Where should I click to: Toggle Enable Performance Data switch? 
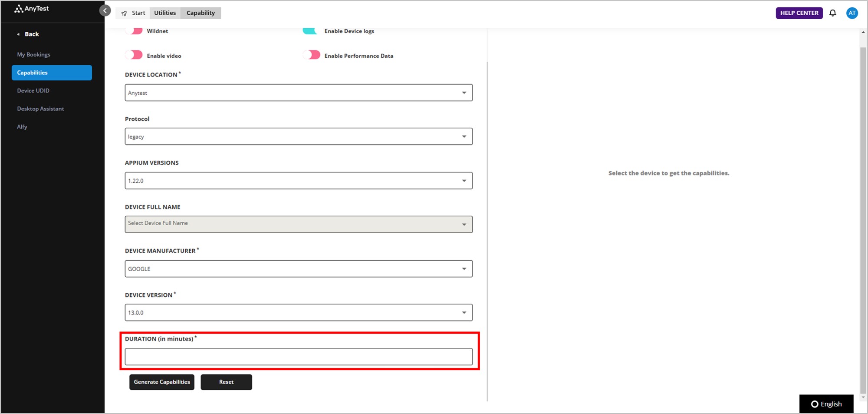pos(312,55)
